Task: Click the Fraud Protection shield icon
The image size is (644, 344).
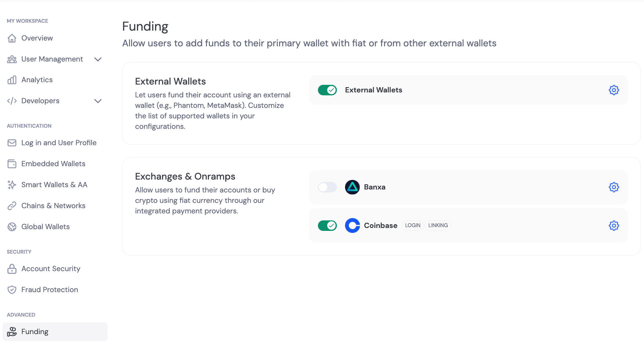Action: [12, 290]
